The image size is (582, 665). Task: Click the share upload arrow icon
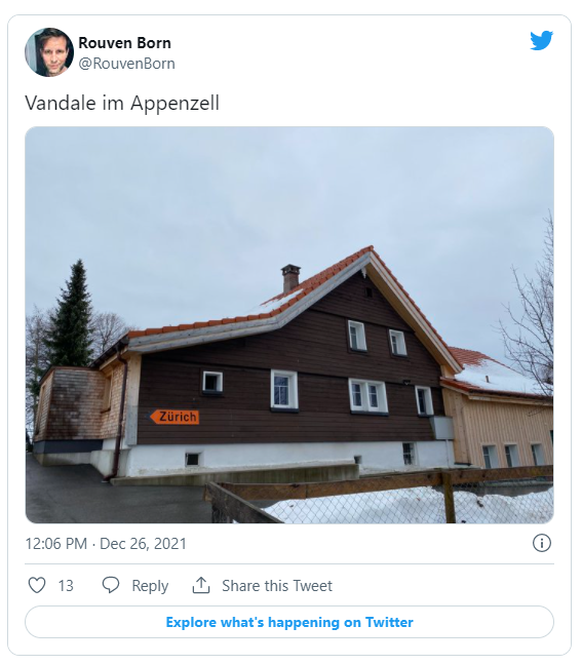(201, 585)
